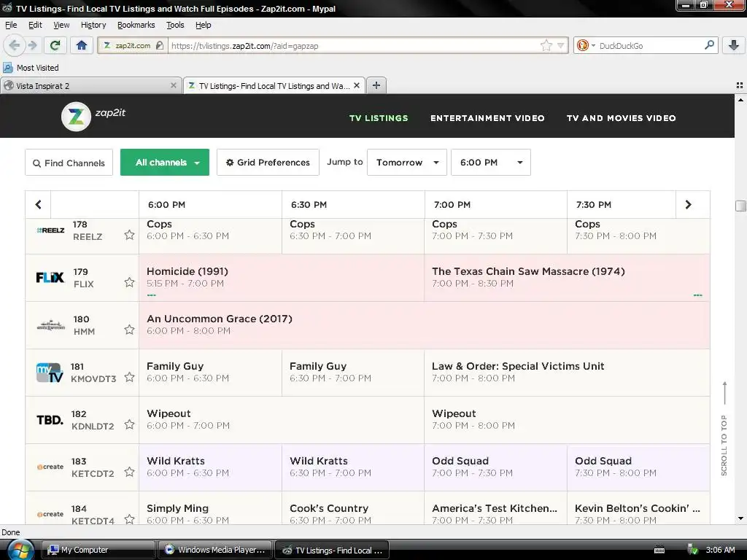Click the Find Channels button
This screenshot has width=747, height=560.
point(69,163)
